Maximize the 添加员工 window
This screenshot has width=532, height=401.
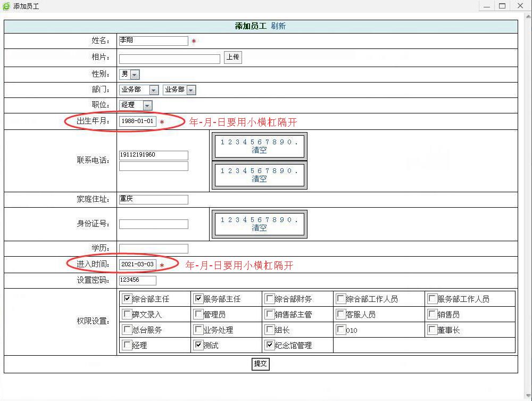point(502,6)
